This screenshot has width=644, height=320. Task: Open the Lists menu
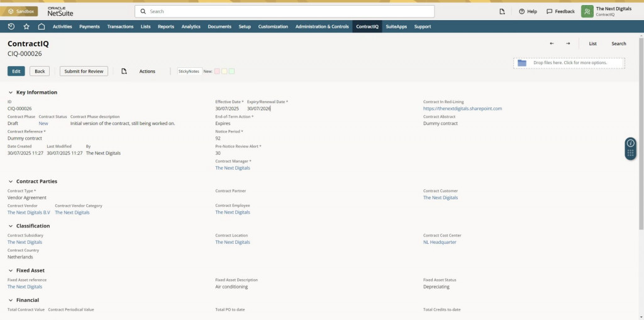coord(145,26)
